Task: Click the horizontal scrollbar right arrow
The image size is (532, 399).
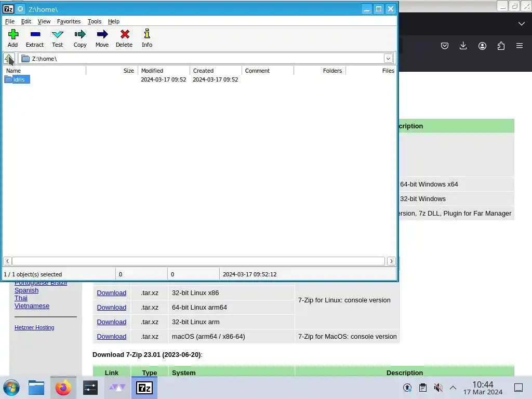Action: [x=391, y=261]
